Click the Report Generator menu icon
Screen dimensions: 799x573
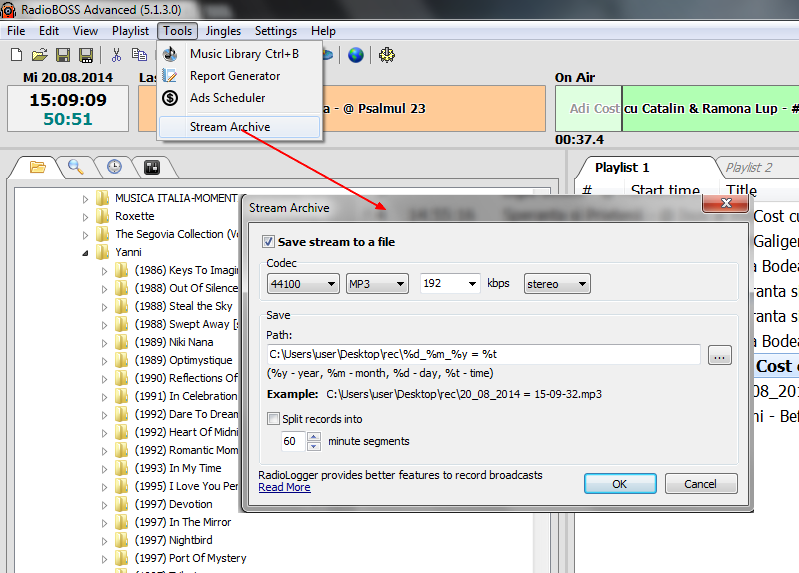[170, 75]
